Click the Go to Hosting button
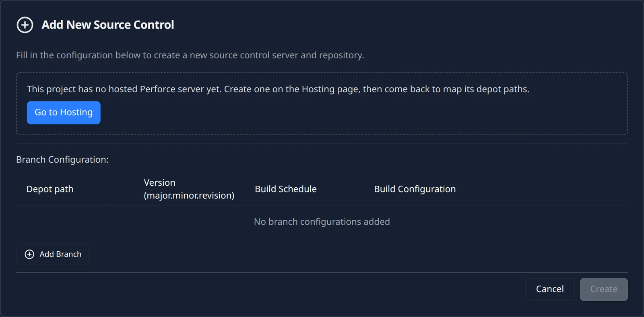 click(x=64, y=112)
